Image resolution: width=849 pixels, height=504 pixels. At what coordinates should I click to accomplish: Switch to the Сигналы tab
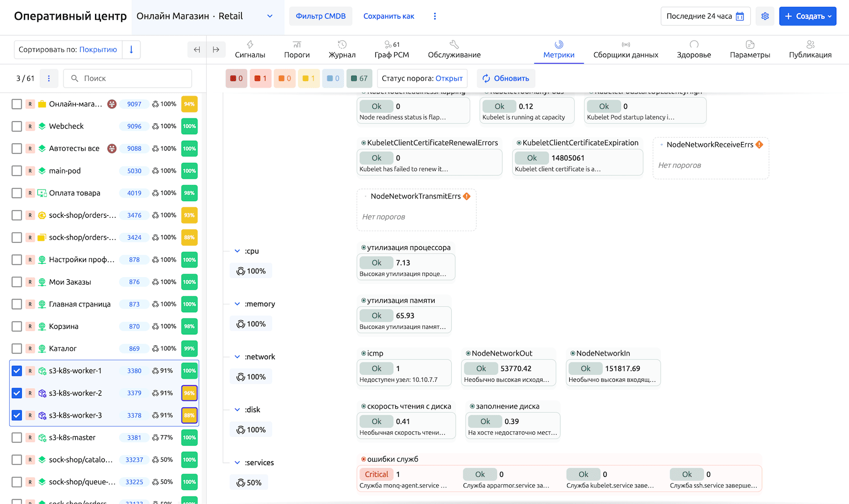250,49
